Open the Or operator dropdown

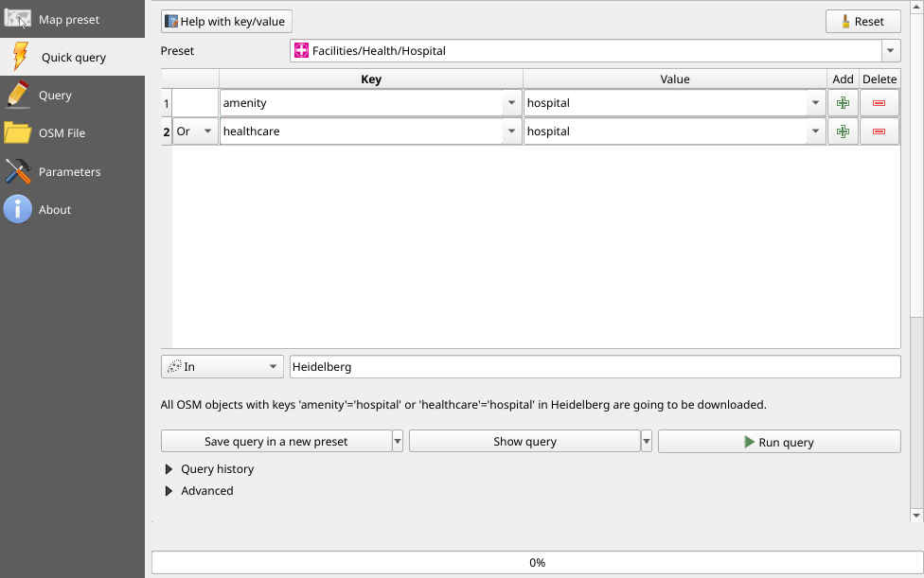195,131
